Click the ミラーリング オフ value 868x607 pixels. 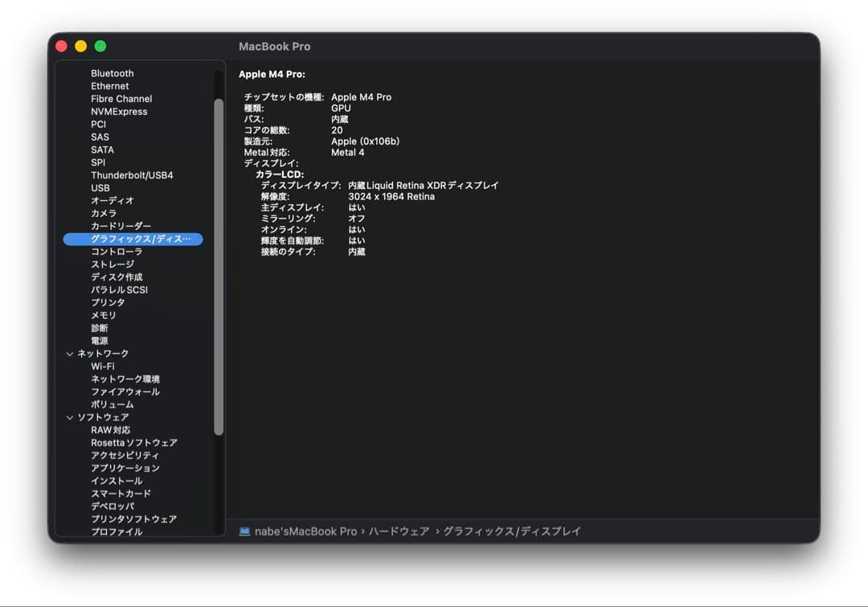357,219
